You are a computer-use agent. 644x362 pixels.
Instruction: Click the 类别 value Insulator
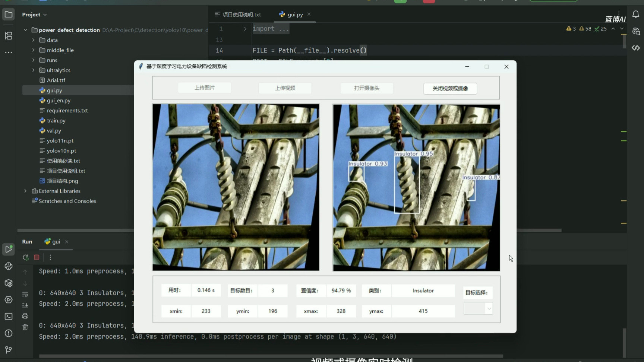[423, 290]
